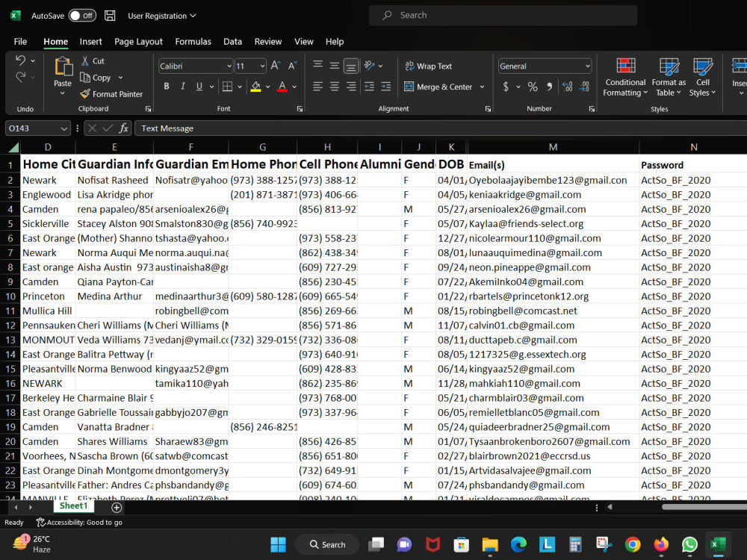Viewport: 747px width, 560px height.
Task: Expand the Merge & Center options arrow
Action: pos(482,87)
